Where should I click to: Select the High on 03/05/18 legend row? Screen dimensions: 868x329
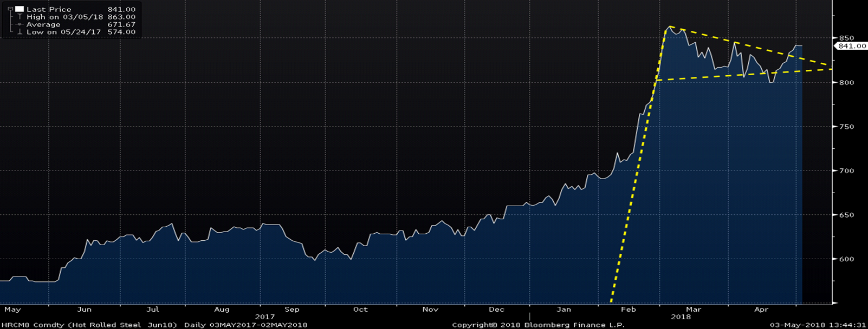65,17
